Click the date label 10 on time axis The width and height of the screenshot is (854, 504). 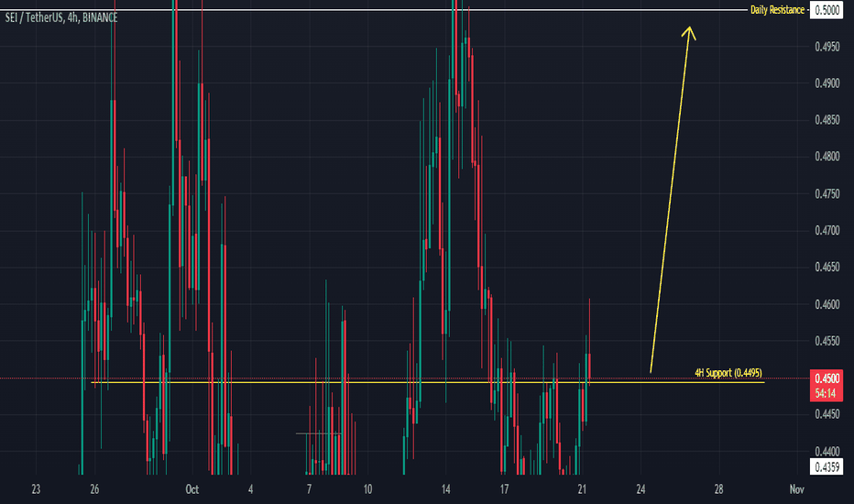pyautogui.click(x=367, y=489)
